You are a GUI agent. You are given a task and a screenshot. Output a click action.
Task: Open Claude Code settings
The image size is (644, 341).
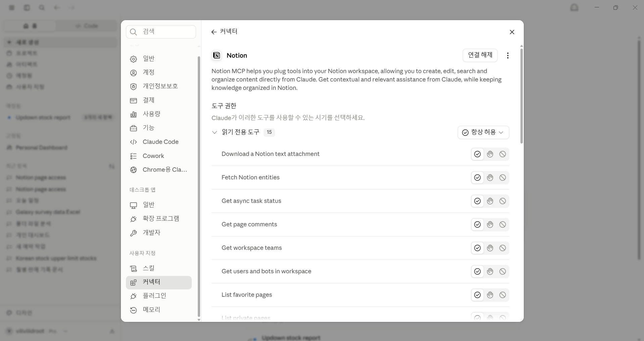tap(159, 142)
